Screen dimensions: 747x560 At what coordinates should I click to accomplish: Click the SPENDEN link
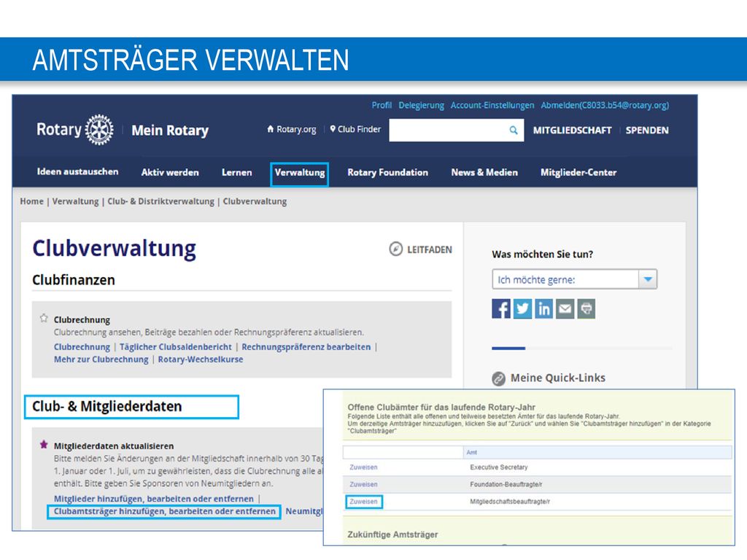(647, 130)
